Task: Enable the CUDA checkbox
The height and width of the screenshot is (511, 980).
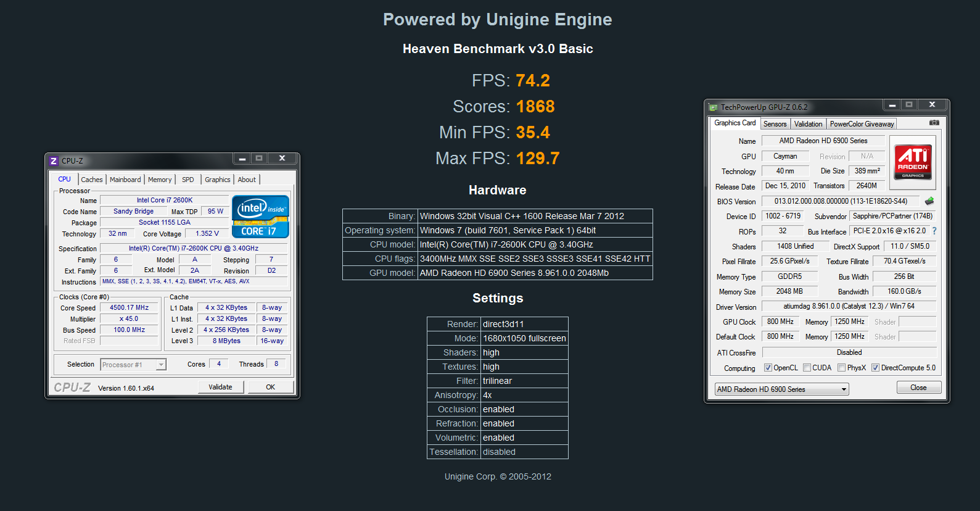Action: point(807,368)
